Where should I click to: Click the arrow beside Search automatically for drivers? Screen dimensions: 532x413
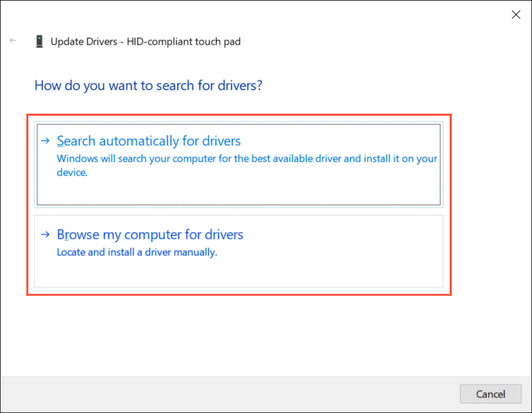coord(46,141)
